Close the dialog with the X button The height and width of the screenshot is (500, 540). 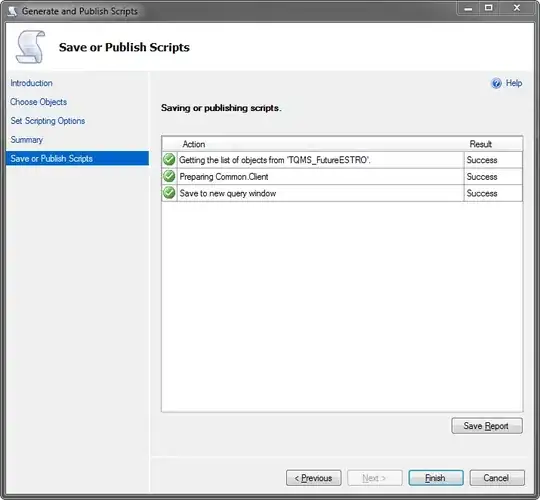coord(517,8)
